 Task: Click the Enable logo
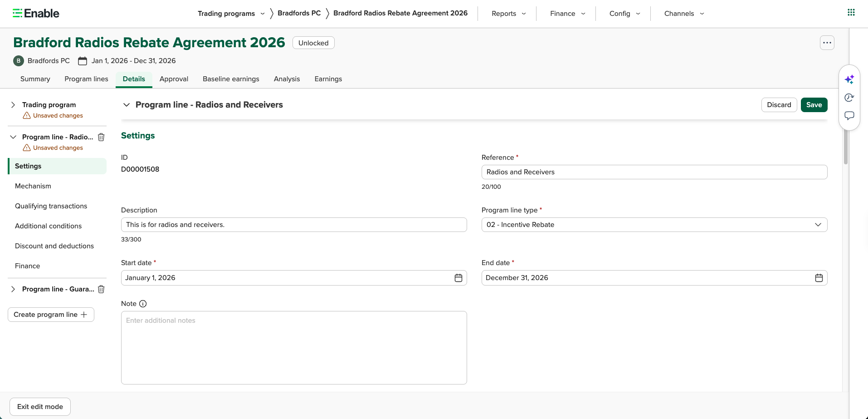pos(36,14)
